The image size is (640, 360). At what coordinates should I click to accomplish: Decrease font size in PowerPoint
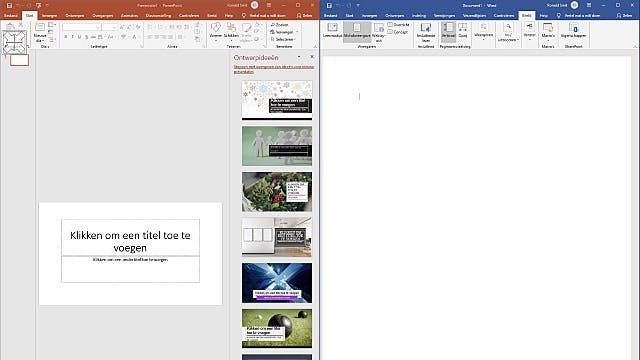point(130,27)
